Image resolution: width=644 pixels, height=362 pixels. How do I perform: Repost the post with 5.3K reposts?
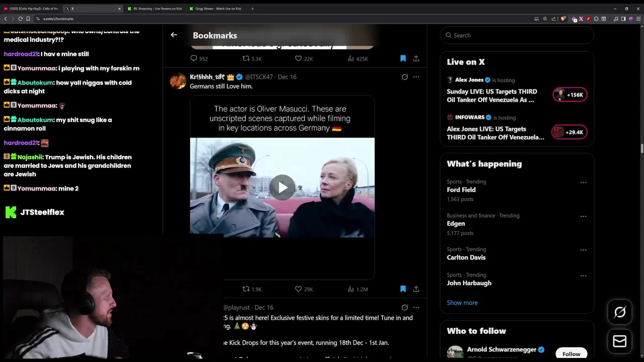pos(246,58)
